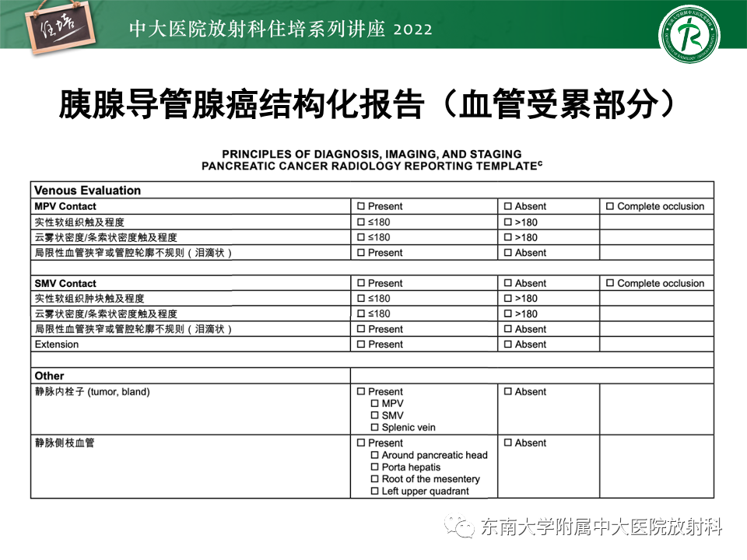This screenshot has height=560, width=747.
Task: Check Absent for 局限性血管狭窄 under SMV section
Action: [x=508, y=329]
